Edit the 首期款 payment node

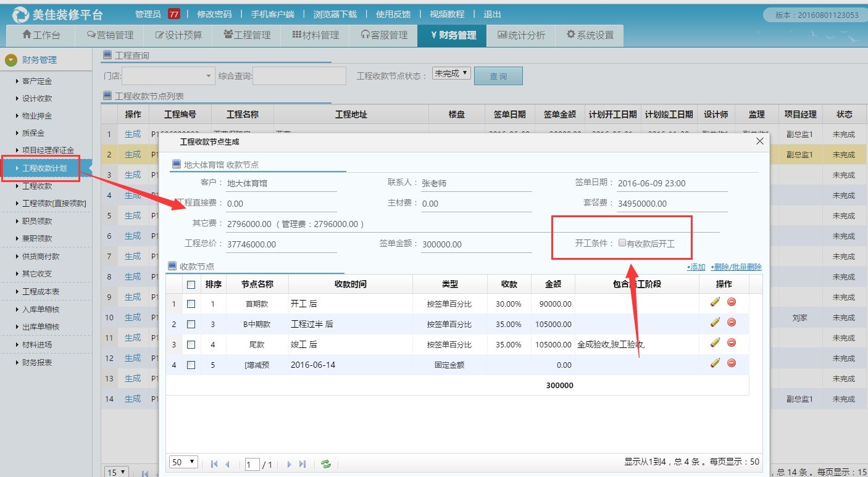[715, 303]
